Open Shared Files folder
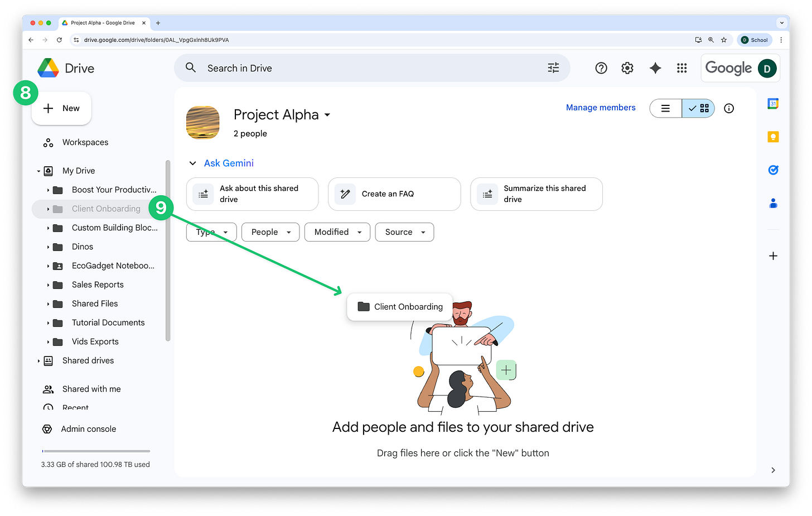Image resolution: width=812 pixels, height=516 pixels. click(x=95, y=303)
